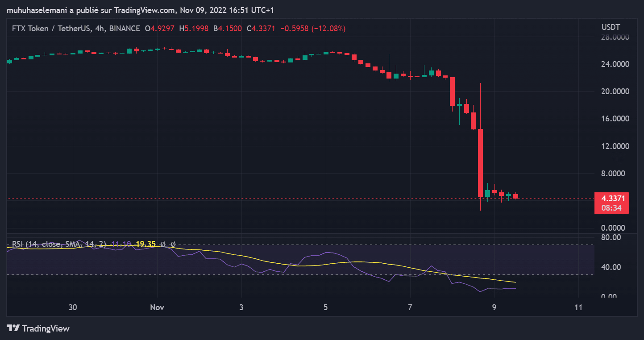The image size is (644, 340).
Task: Click the purple RSI value 11.10
Action: tap(121, 244)
